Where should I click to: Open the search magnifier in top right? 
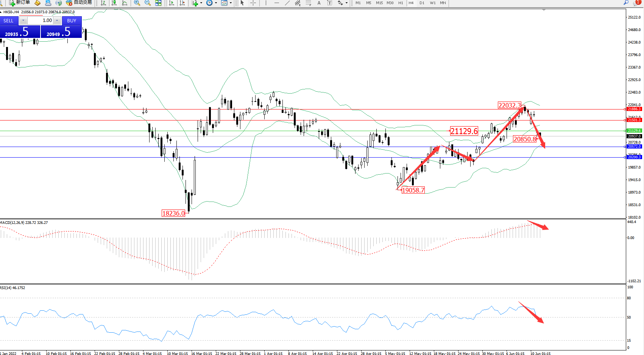[x=626, y=3]
